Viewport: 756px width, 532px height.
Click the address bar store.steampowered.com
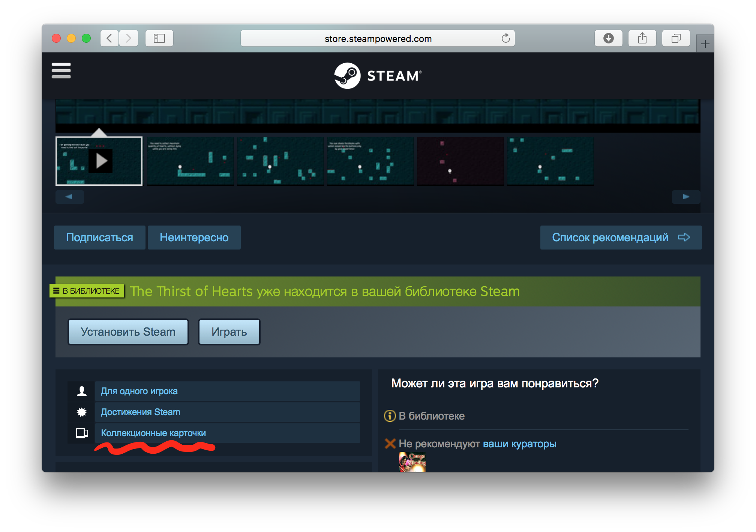click(378, 38)
